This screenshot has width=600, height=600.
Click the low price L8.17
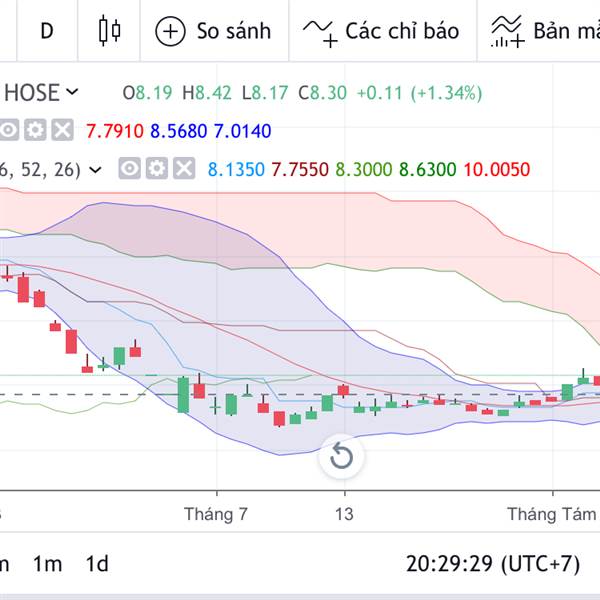click(265, 93)
